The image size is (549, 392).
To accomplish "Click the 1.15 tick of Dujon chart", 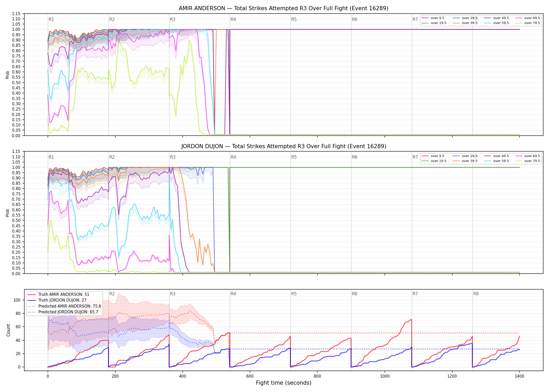I will coord(16,152).
